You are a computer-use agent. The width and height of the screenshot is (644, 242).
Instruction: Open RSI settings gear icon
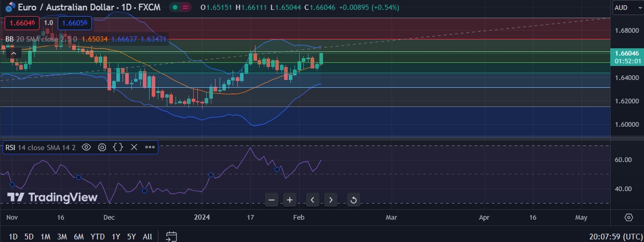click(x=102, y=147)
